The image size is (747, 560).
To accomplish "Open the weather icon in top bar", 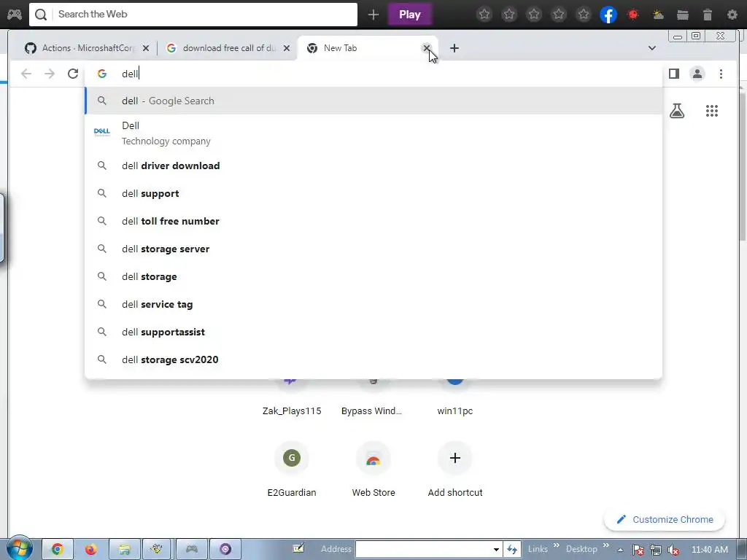I will tap(658, 15).
